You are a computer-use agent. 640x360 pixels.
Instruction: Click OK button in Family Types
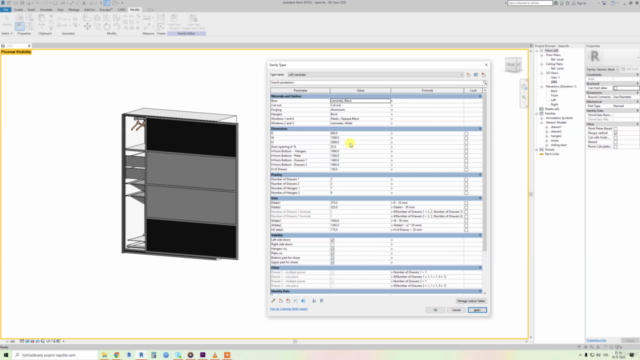click(x=435, y=310)
